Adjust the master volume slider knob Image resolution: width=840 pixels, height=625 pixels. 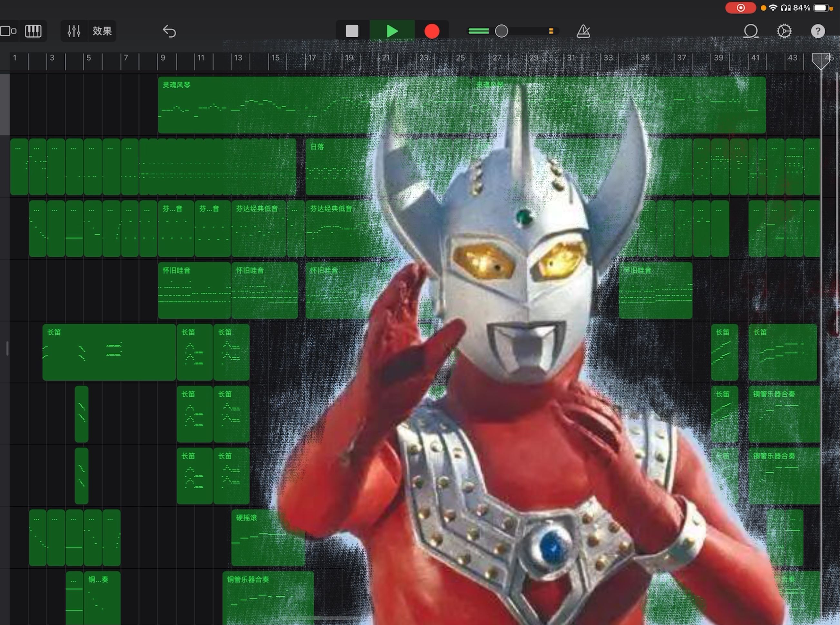pyautogui.click(x=502, y=31)
